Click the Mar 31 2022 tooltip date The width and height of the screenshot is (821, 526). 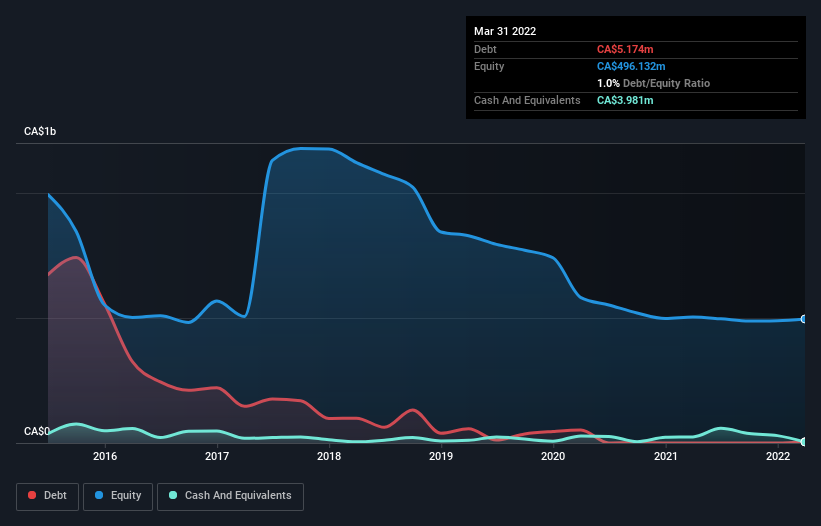[505, 31]
